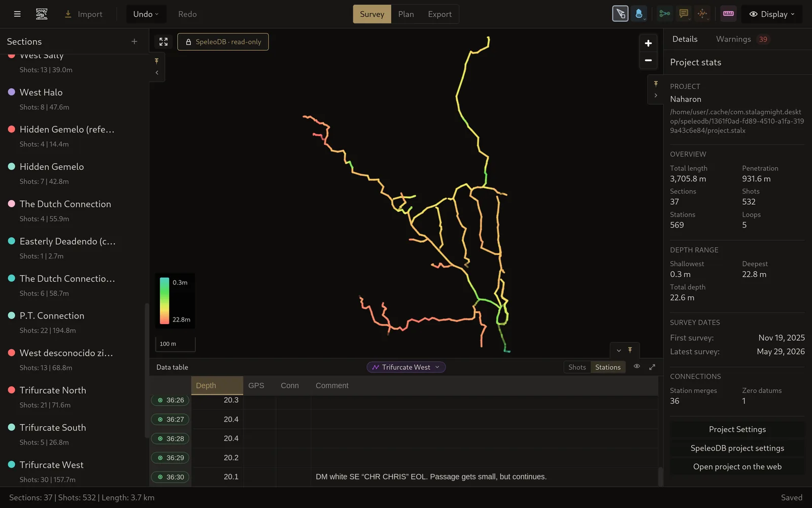Image resolution: width=812 pixels, height=508 pixels.
Task: Open the yellow comment tool
Action: pyautogui.click(x=684, y=14)
